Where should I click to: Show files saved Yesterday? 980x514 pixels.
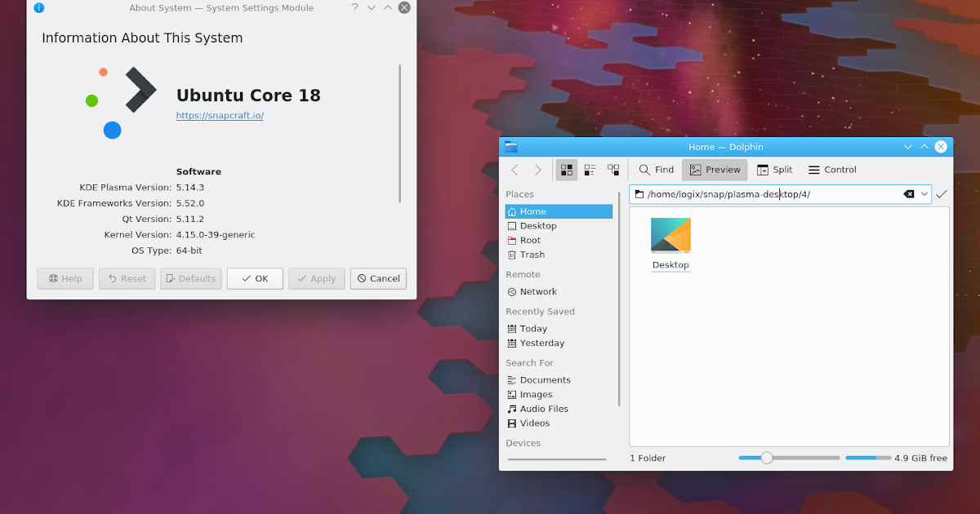click(559, 343)
